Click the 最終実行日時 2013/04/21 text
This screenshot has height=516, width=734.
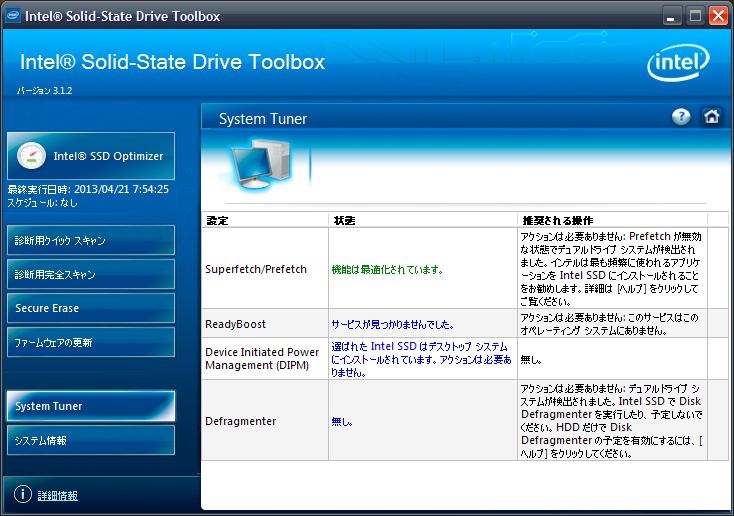pyautogui.click(x=88, y=190)
